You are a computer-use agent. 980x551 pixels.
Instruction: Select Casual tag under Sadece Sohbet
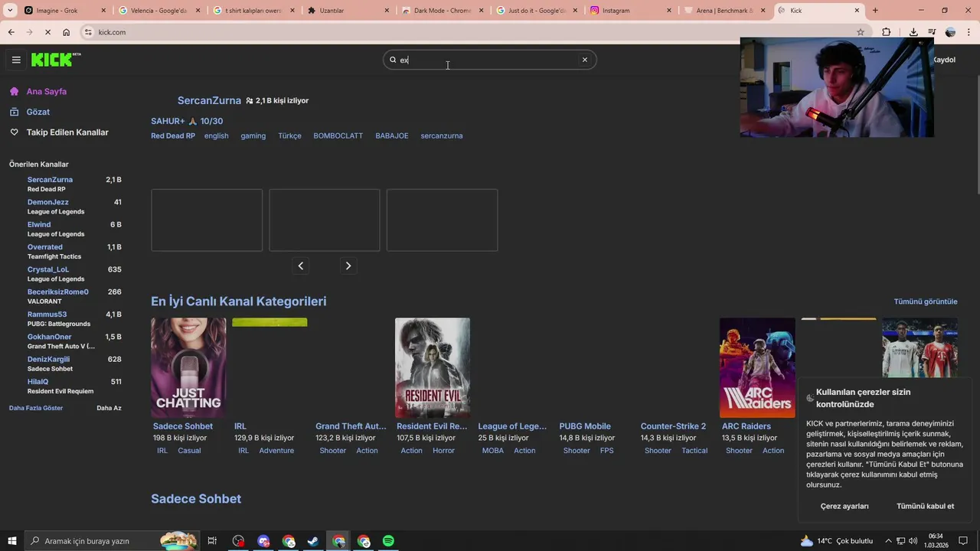(x=189, y=451)
